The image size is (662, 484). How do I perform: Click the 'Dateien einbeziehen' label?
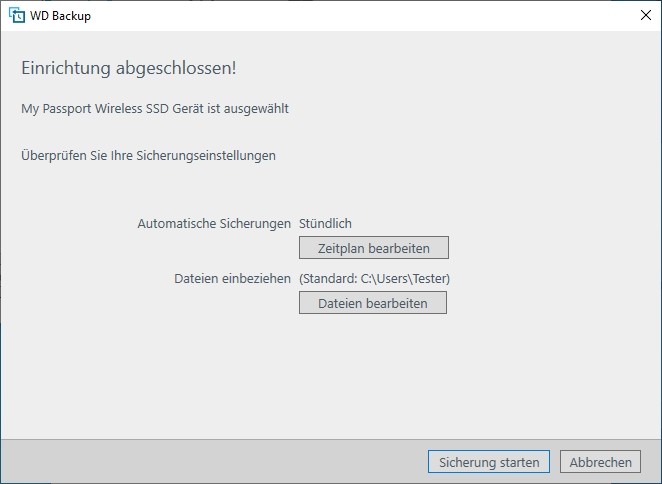[x=232, y=279]
